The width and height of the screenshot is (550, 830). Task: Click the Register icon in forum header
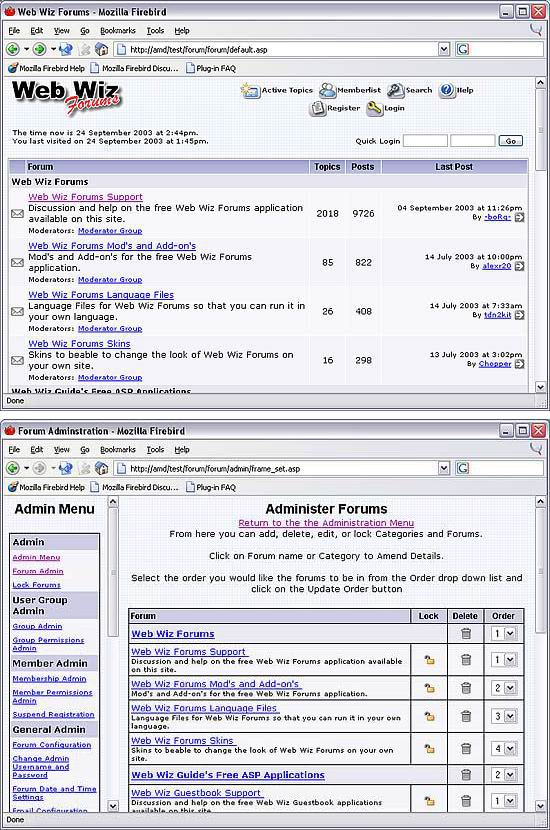click(x=317, y=109)
